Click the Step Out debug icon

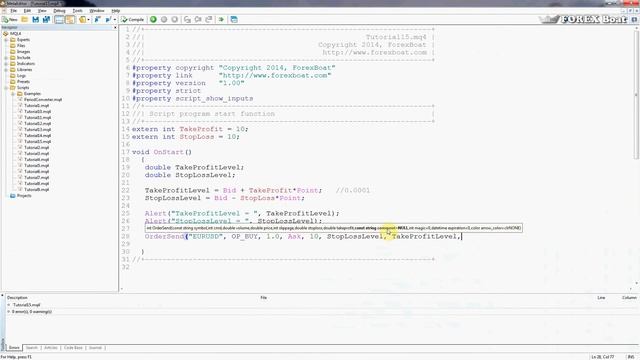(209, 20)
